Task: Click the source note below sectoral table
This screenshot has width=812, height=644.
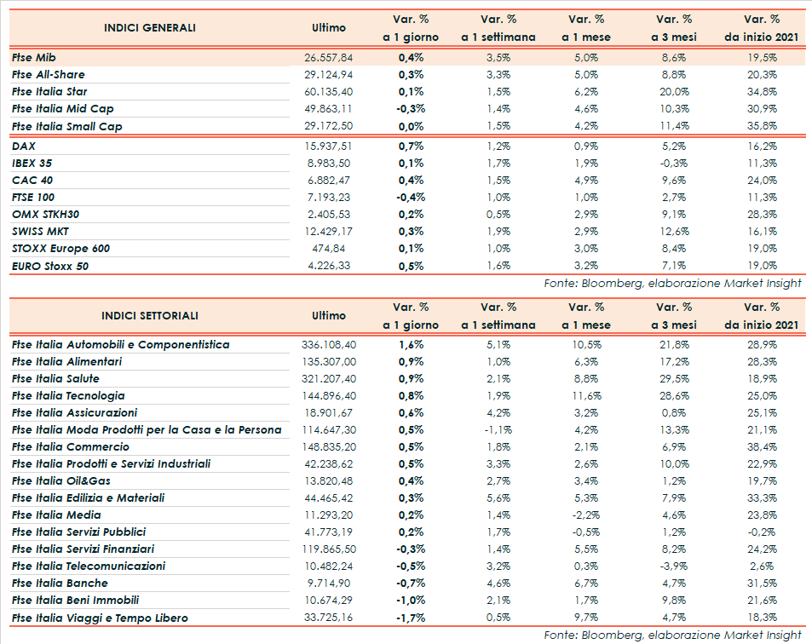Action: tap(672, 634)
